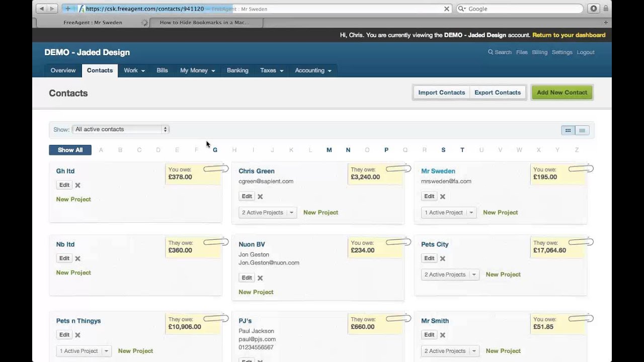Switch to grid view of contacts
644x362 pixels.
tap(568, 131)
